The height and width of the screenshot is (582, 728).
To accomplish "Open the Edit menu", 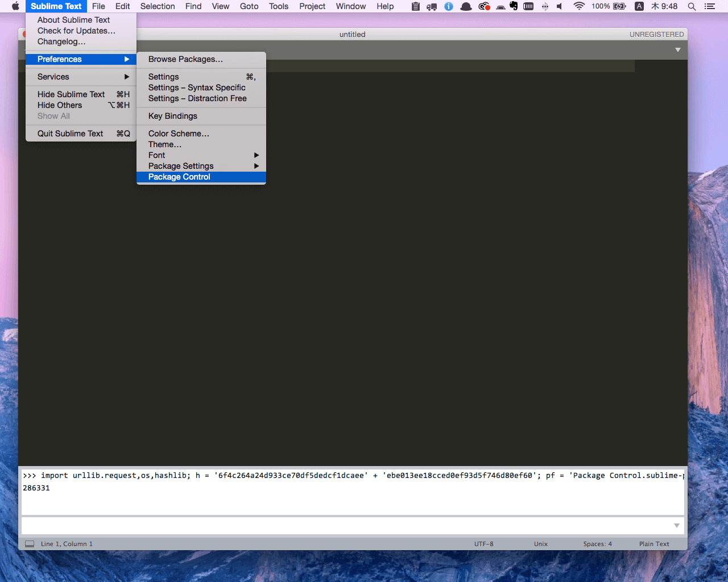I will click(122, 6).
